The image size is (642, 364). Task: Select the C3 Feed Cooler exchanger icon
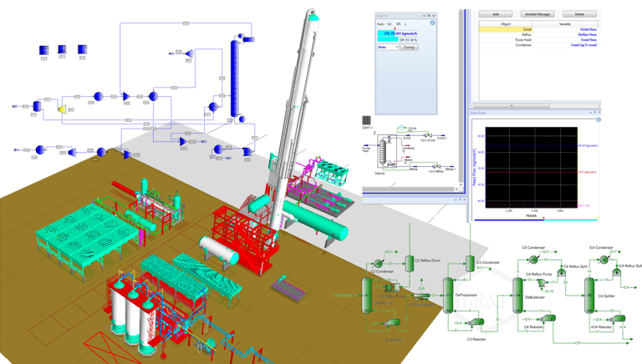(x=420, y=296)
